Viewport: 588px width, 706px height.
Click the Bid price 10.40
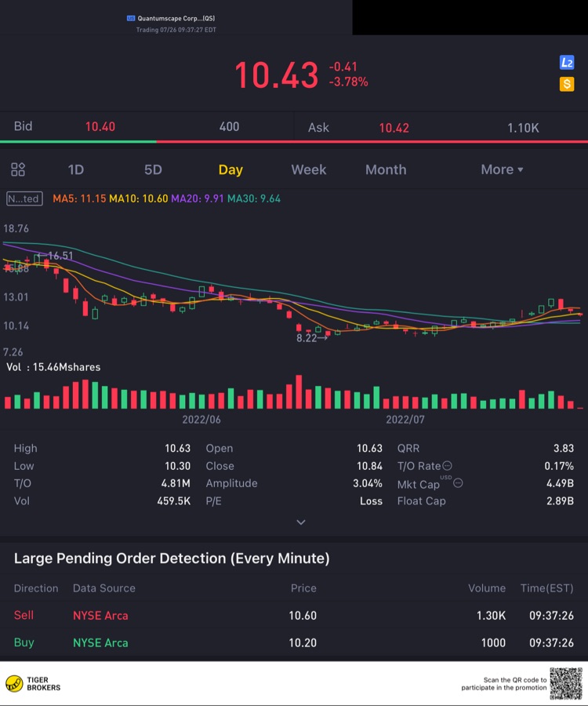(100, 126)
